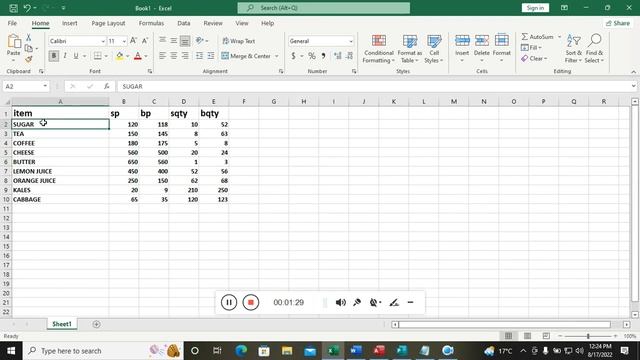Screen dimensions: 640x360
Task: Click the Save icon in the title bar
Action: coord(13,8)
